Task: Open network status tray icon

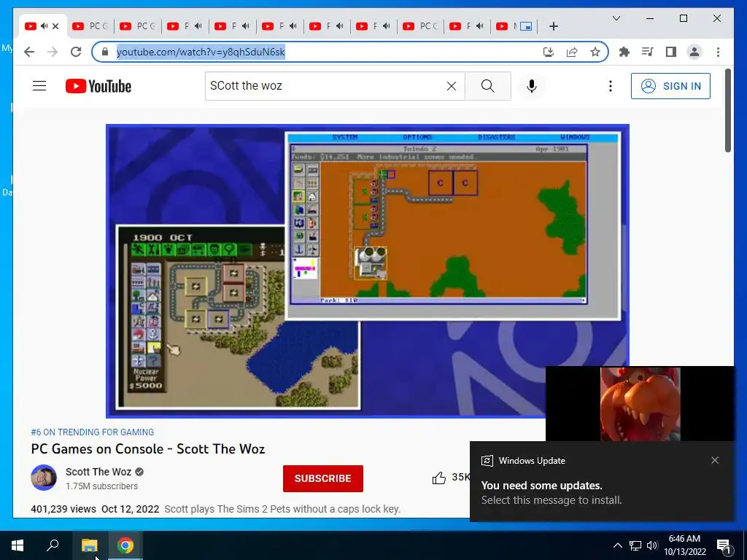Action: [635, 545]
